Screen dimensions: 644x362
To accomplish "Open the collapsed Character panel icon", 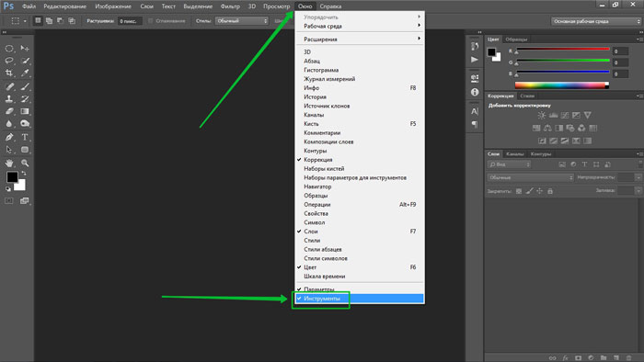I will tap(475, 111).
